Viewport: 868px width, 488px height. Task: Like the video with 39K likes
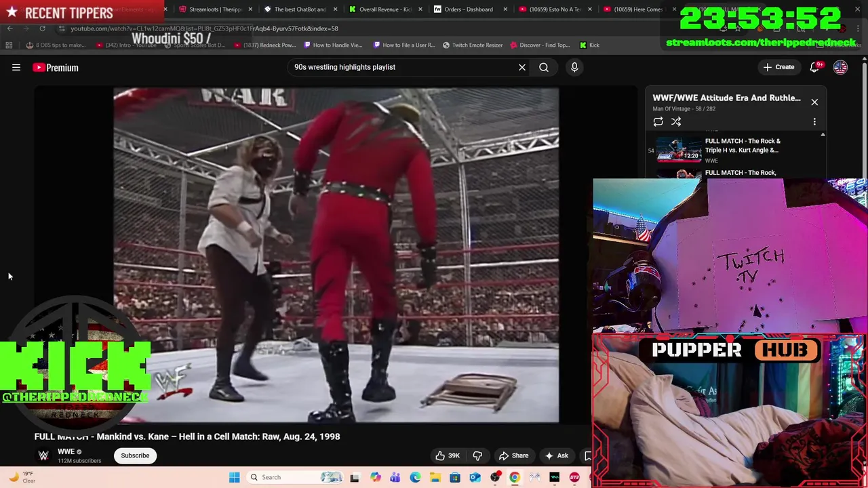[x=447, y=455]
